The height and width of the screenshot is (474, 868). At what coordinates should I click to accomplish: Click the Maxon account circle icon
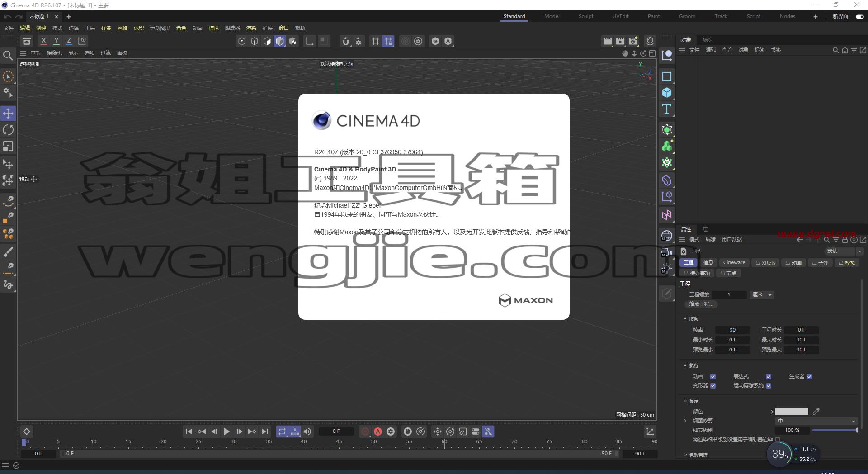coord(650,41)
